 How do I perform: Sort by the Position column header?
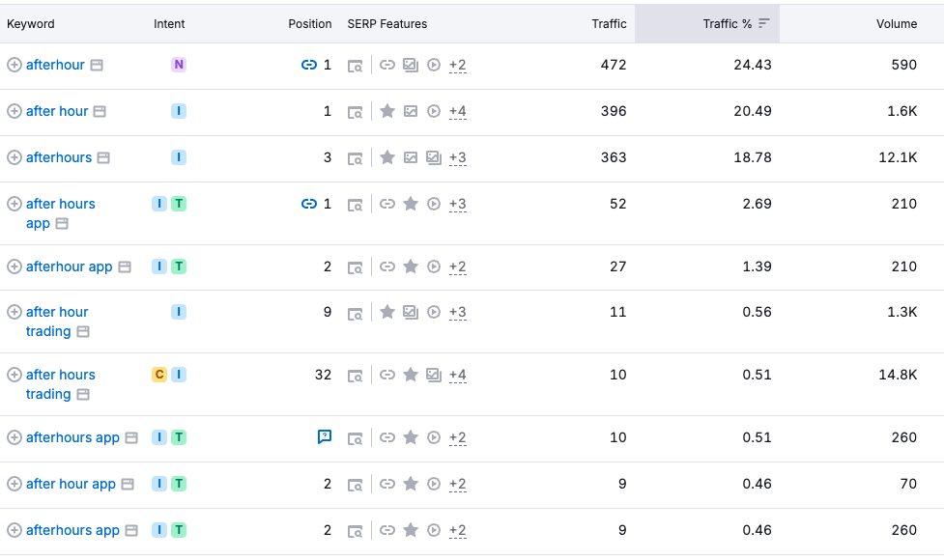[309, 23]
